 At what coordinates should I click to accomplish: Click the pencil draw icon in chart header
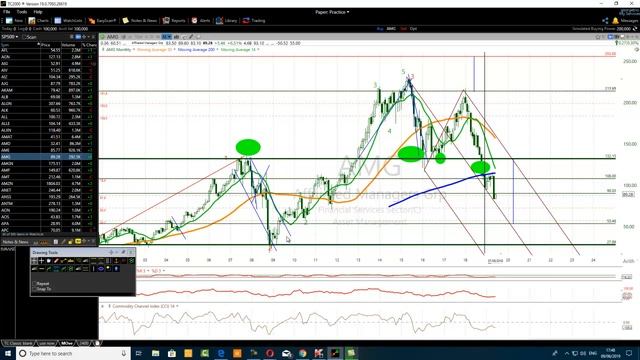[x=190, y=37]
